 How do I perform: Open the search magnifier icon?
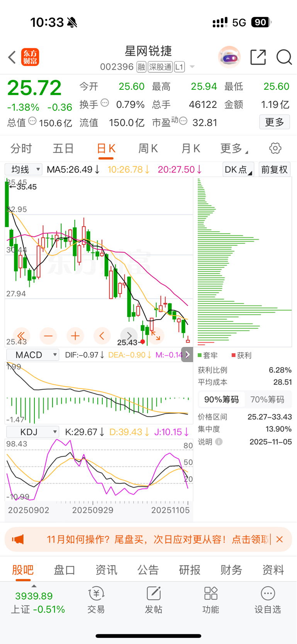(284, 57)
